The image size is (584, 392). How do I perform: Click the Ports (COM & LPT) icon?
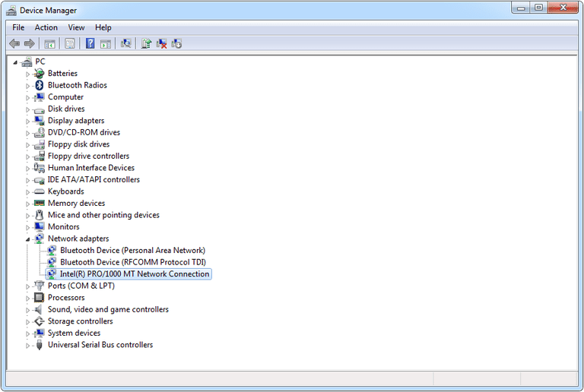39,286
